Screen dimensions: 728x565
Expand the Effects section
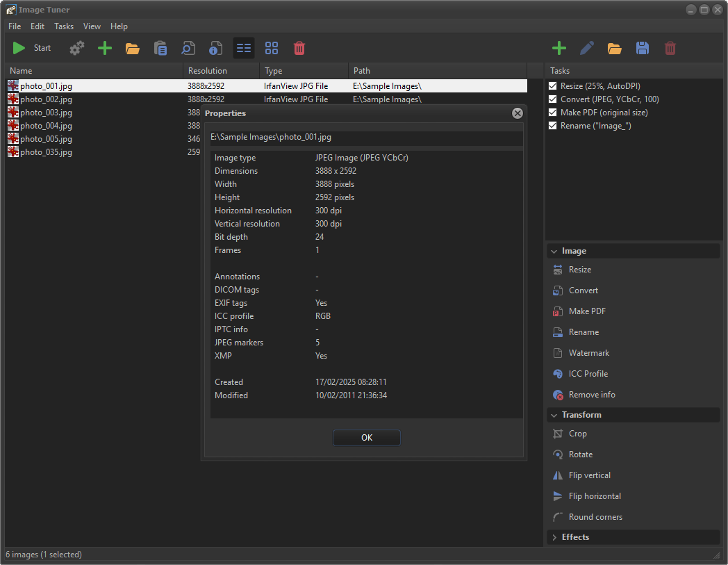(575, 537)
